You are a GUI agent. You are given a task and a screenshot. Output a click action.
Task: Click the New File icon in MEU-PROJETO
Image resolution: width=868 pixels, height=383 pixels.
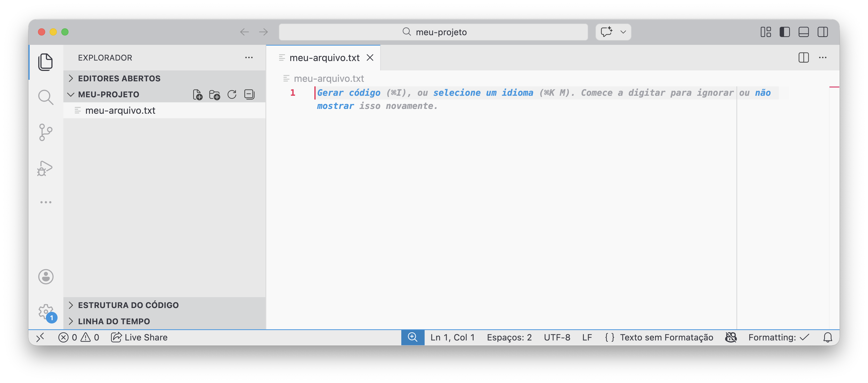click(x=197, y=94)
